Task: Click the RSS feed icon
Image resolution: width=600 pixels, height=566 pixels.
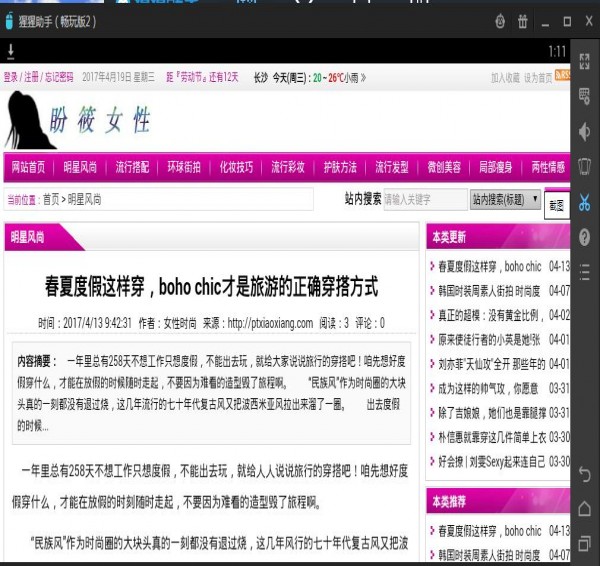Action: [x=562, y=75]
